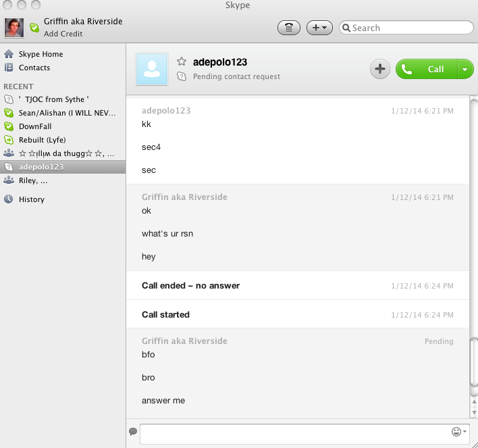
Task: Click the message 'what's ur rsn'
Action: tap(167, 234)
